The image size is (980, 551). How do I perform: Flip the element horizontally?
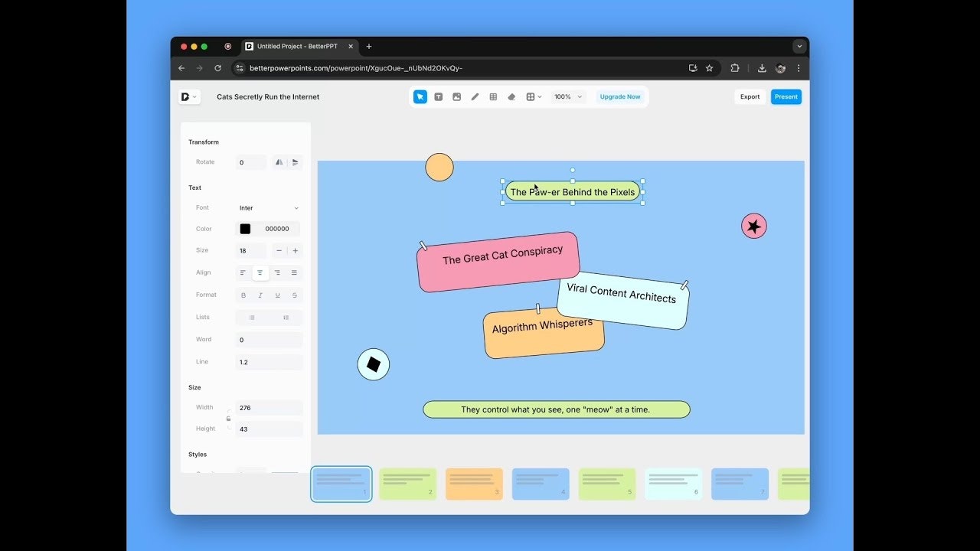coord(279,162)
